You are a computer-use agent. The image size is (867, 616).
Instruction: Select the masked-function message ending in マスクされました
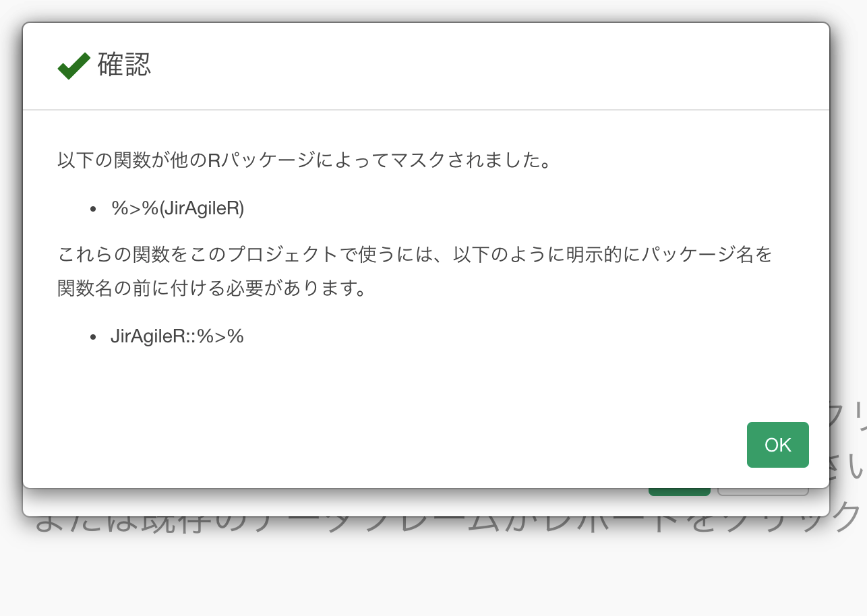click(303, 161)
